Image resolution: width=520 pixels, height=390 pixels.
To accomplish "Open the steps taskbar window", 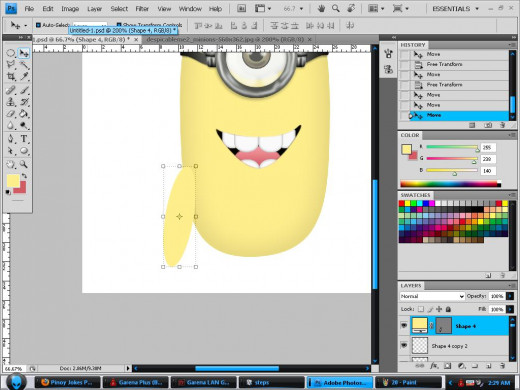I will [272, 382].
